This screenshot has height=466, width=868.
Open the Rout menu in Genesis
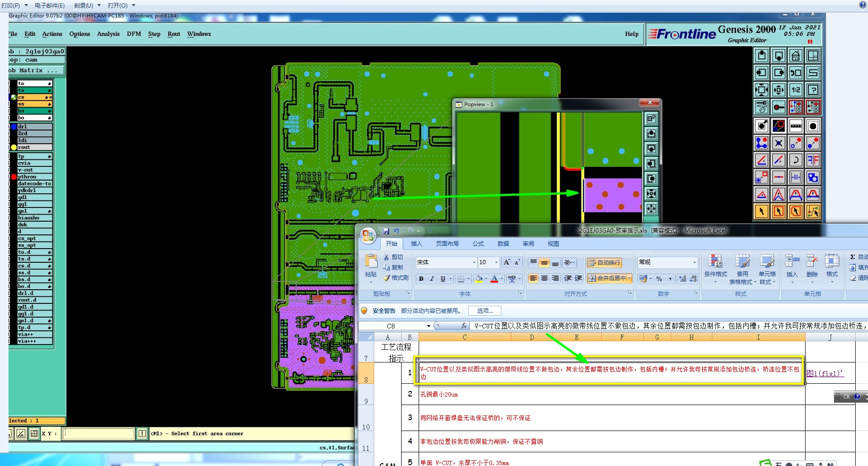[174, 34]
